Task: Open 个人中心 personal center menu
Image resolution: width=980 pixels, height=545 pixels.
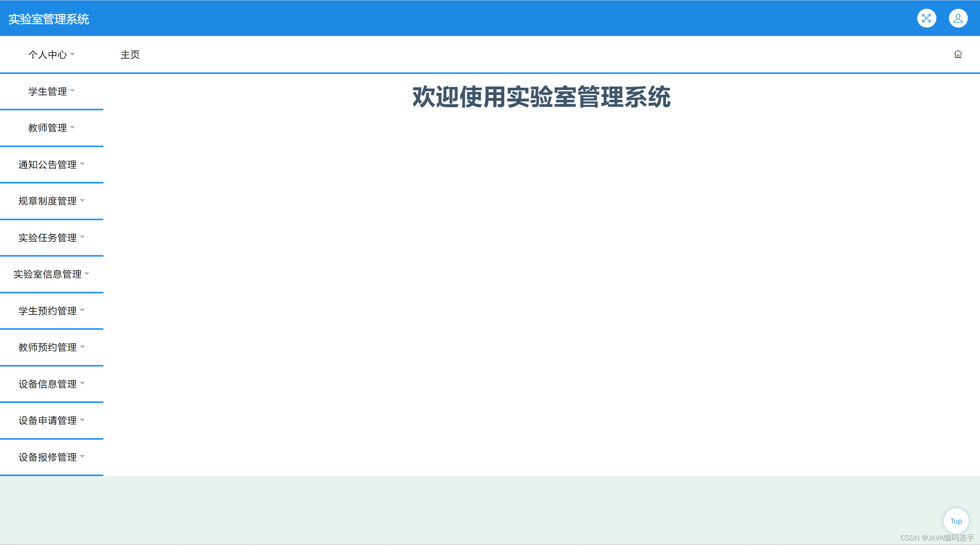Action: 48,54
